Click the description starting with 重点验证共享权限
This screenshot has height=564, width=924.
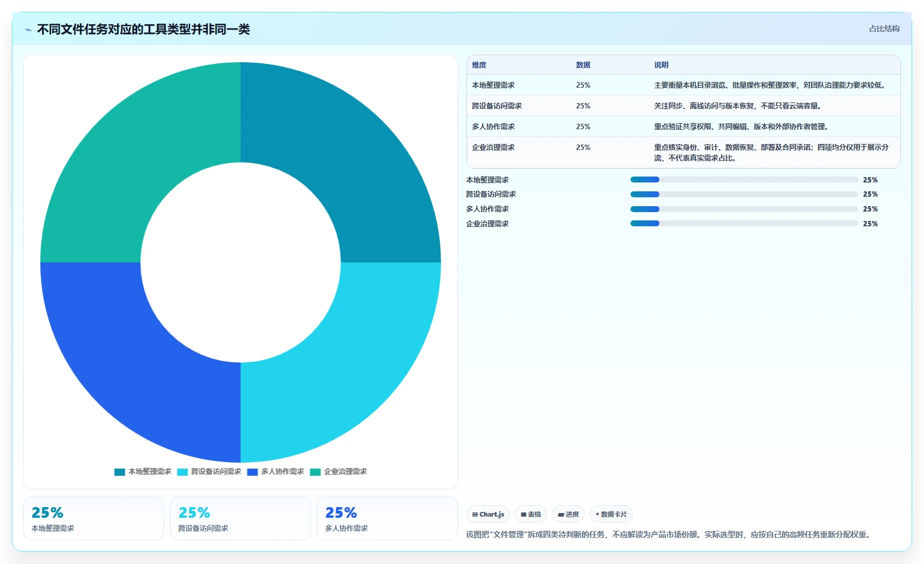[742, 127]
